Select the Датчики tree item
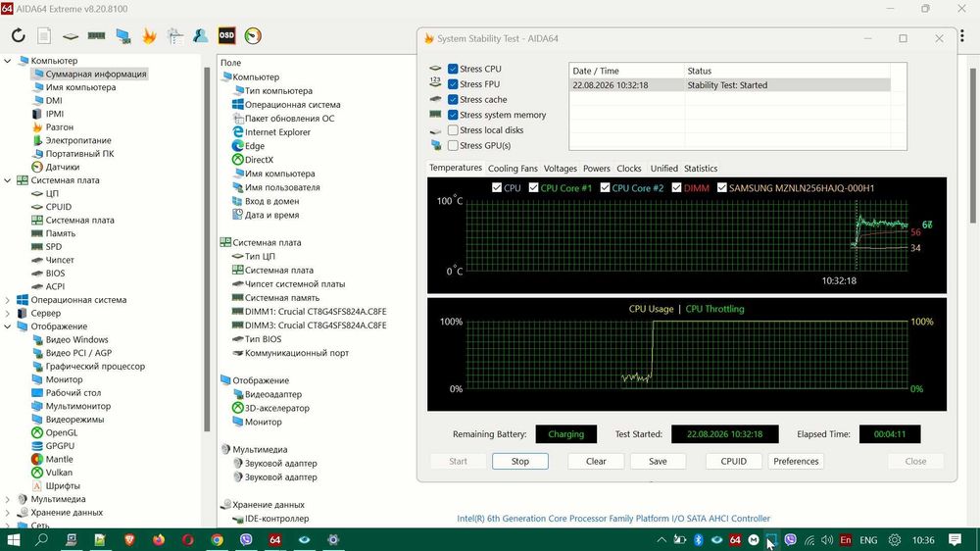 click(63, 167)
